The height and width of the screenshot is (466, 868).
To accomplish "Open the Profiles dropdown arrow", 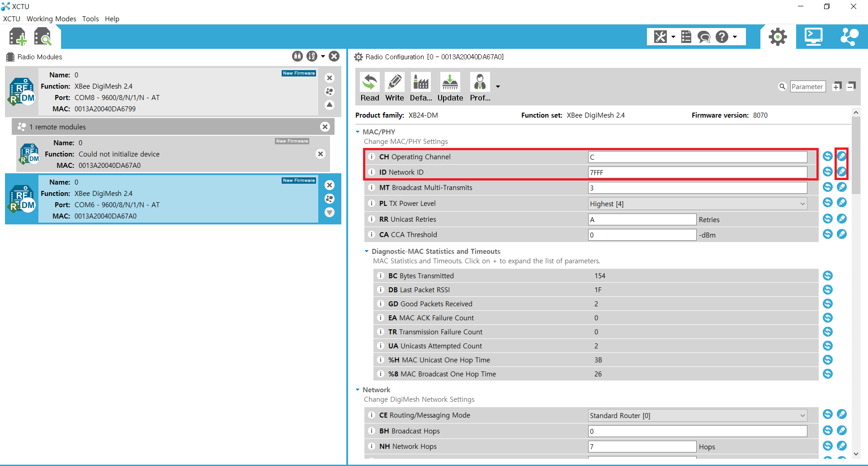I will [x=498, y=86].
